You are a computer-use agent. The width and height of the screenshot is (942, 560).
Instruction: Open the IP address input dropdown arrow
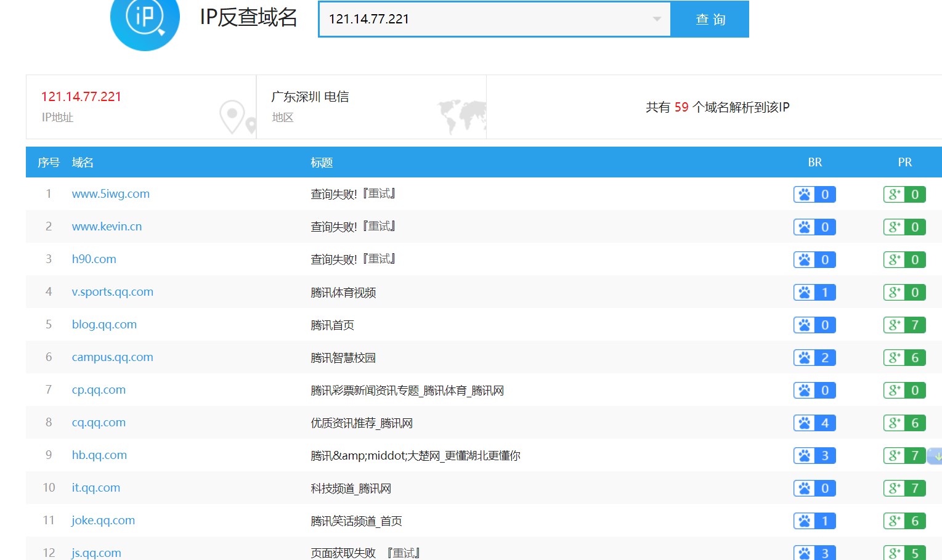point(657,19)
